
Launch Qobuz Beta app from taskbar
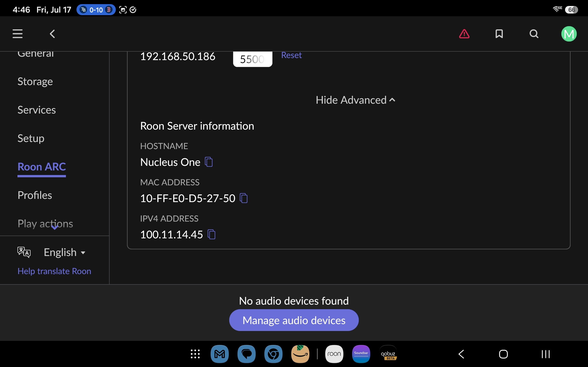(x=388, y=354)
